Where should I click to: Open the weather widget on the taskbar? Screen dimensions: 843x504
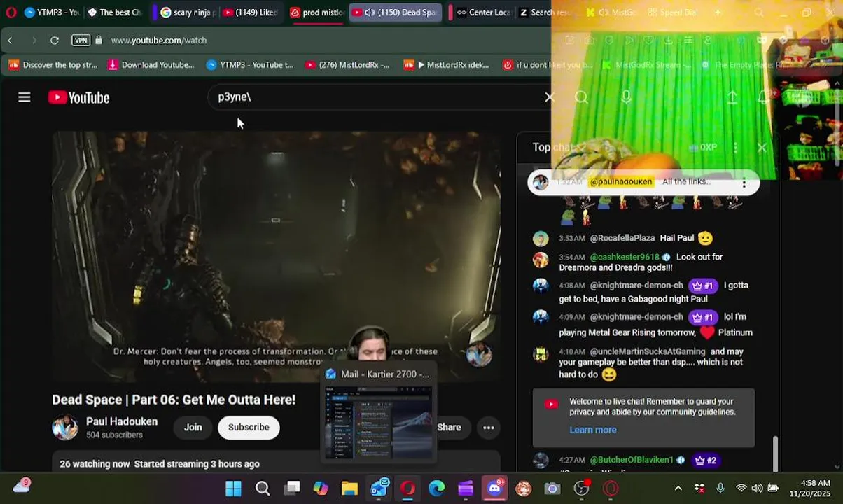pyautogui.click(x=22, y=486)
